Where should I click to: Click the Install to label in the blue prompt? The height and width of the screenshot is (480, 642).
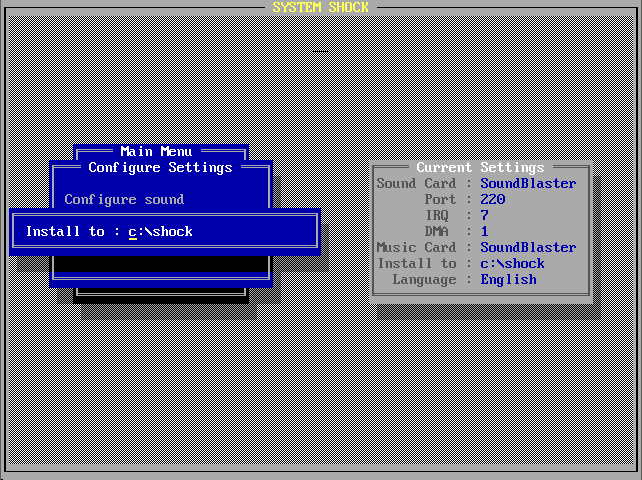[65, 231]
